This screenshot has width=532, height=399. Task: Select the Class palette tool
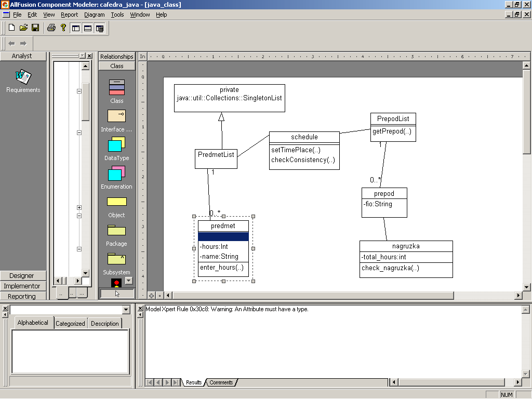(x=117, y=91)
